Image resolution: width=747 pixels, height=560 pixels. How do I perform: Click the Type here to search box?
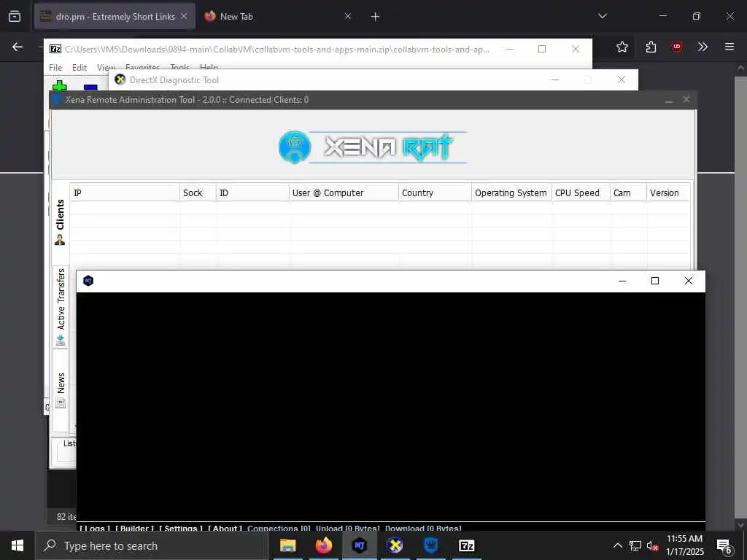coord(151,545)
